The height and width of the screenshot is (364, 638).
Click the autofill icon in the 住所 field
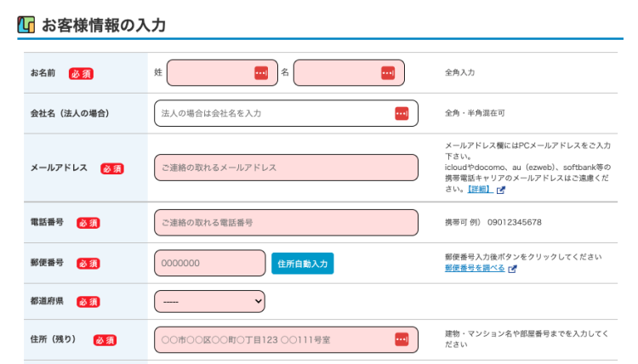402,339
